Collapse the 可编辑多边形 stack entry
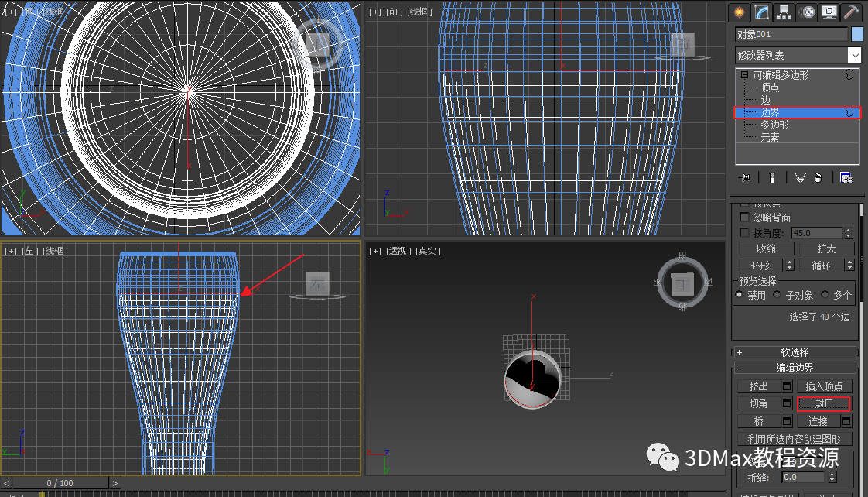The width and height of the screenshot is (868, 497). tap(744, 75)
